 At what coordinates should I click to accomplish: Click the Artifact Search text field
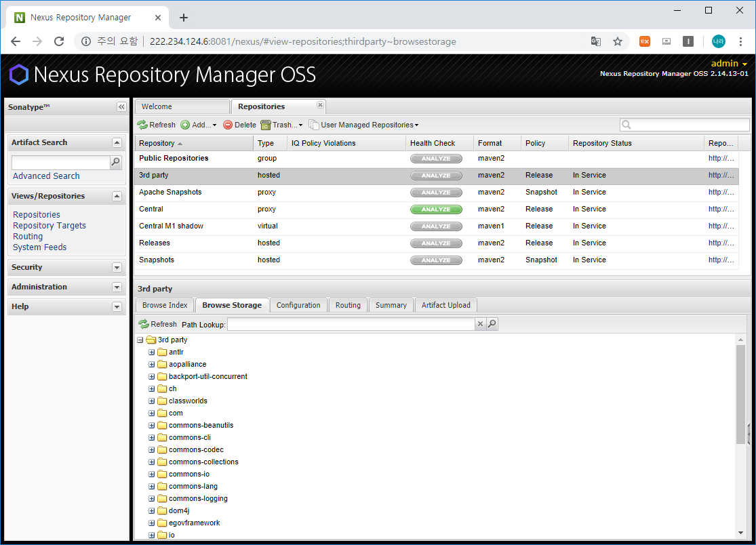61,163
